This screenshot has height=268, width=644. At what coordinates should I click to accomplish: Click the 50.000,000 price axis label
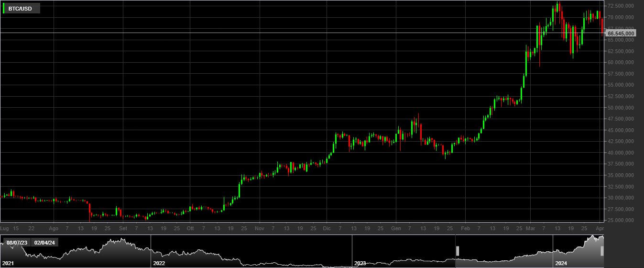[x=621, y=108]
